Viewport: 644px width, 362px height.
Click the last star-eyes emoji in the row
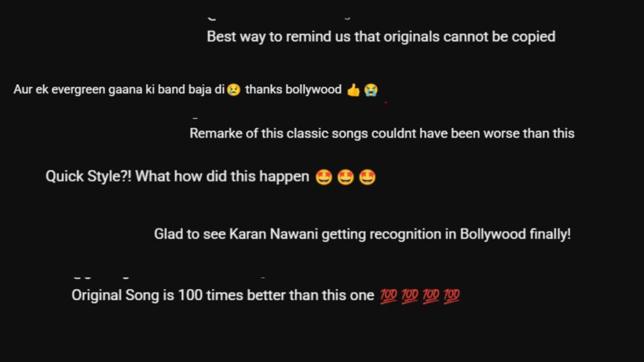click(x=367, y=177)
